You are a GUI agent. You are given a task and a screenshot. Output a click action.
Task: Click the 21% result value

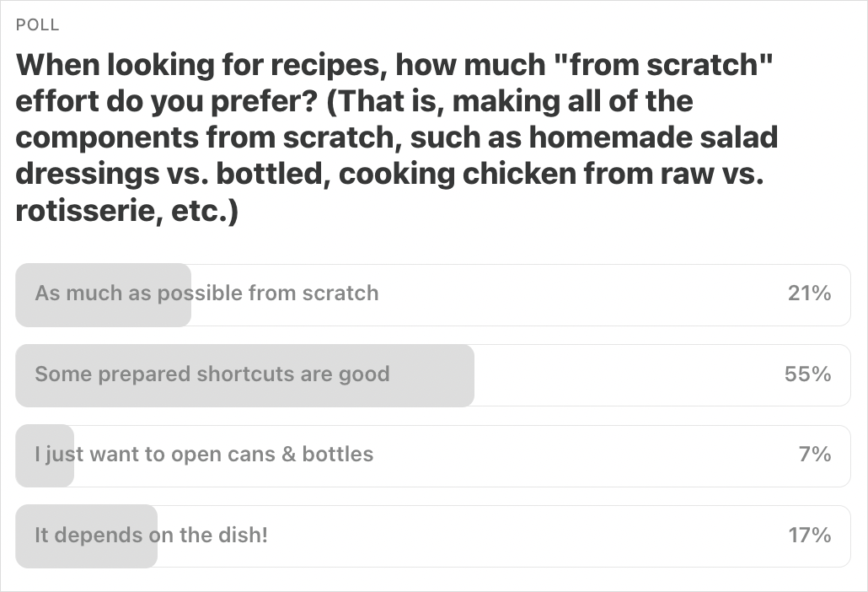809,293
